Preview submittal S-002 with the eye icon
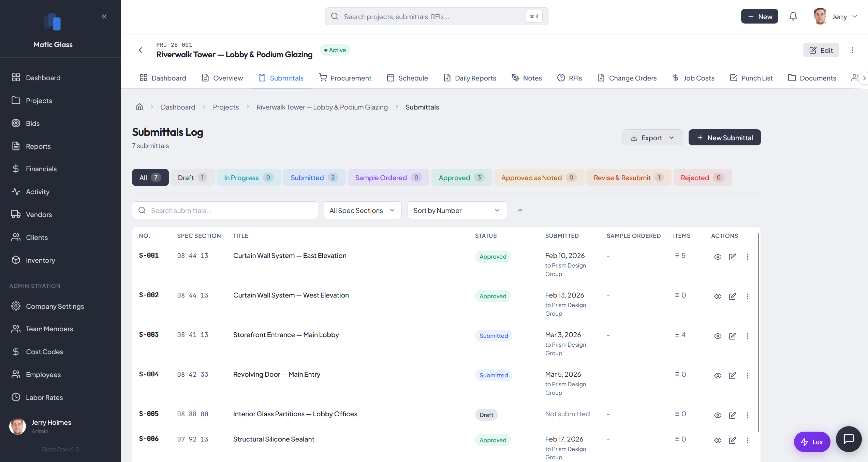The image size is (868, 462). (718, 296)
